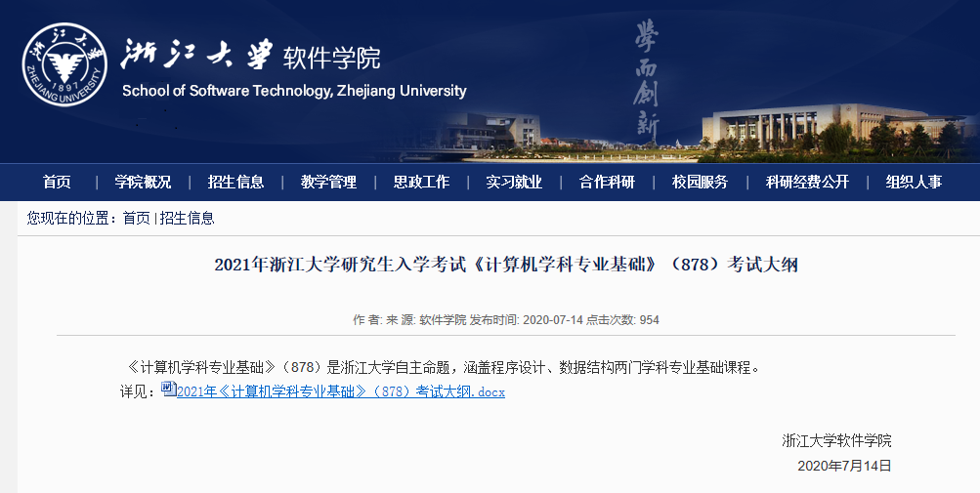Click the 浙江大学软件学院 signature text

pos(837,440)
